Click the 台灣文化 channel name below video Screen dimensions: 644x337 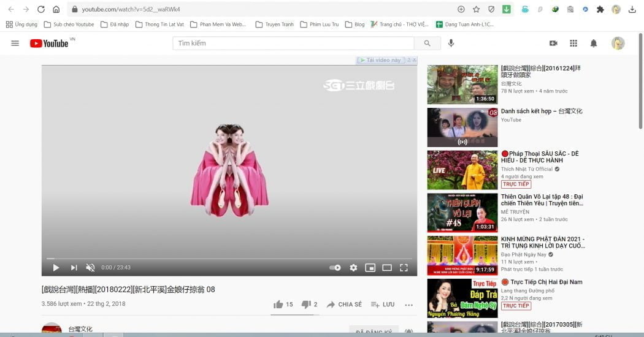click(x=80, y=329)
